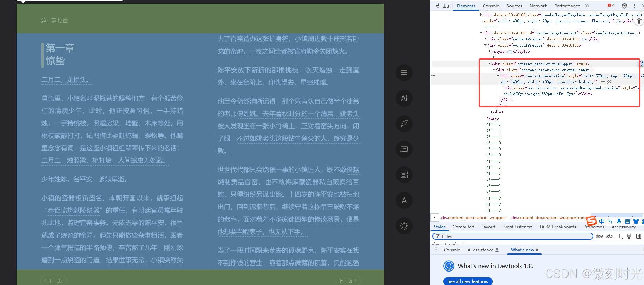Toggle the device toolbar icon
644x285 pixels.
[446, 6]
